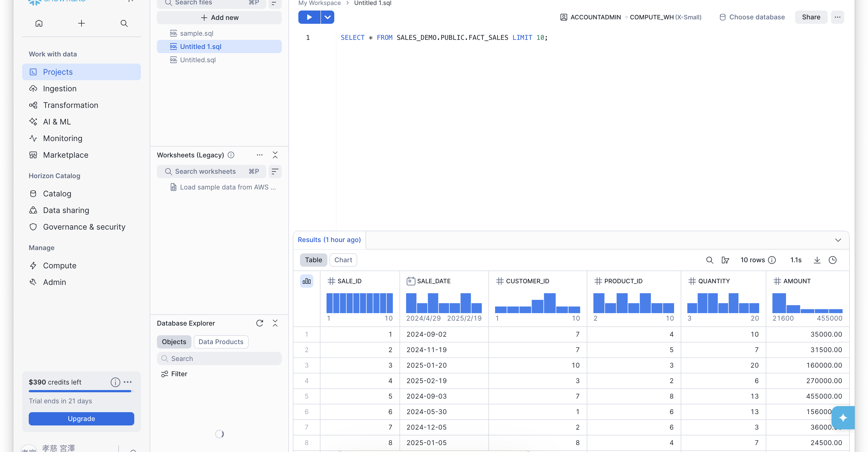Open Snowflake Copilot via the sparkle icon
The height and width of the screenshot is (452, 868).
tap(844, 418)
